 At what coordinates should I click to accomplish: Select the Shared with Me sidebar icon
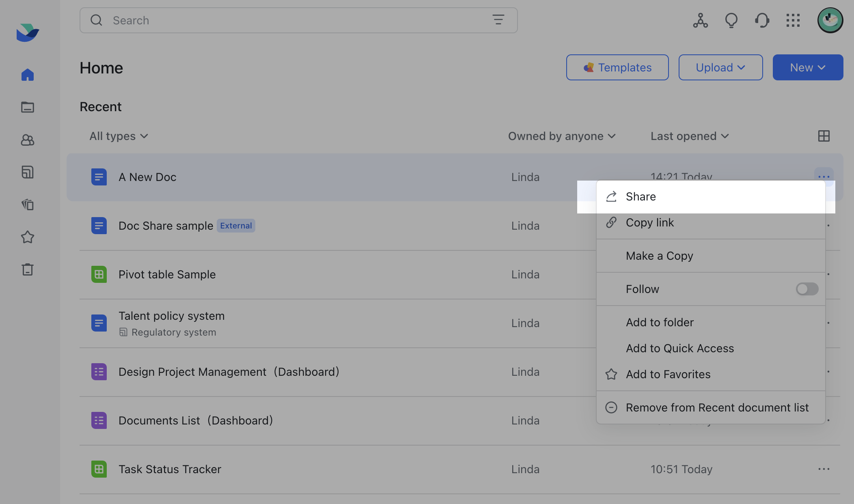pyautogui.click(x=27, y=140)
